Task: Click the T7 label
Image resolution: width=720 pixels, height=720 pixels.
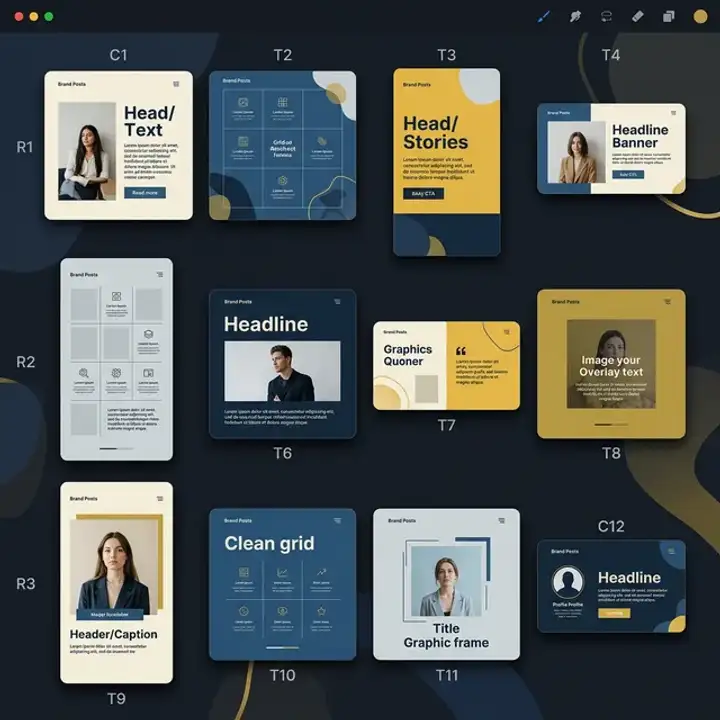Action: click(x=446, y=425)
